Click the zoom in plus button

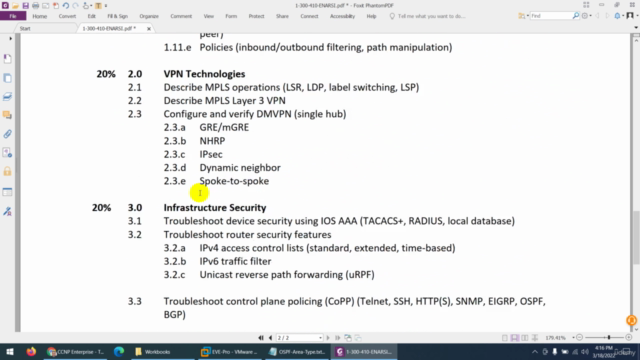629,338
